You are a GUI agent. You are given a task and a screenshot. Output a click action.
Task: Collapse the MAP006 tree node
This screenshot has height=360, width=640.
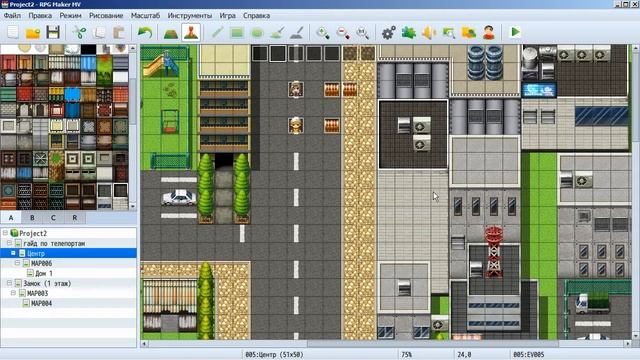coord(18,263)
